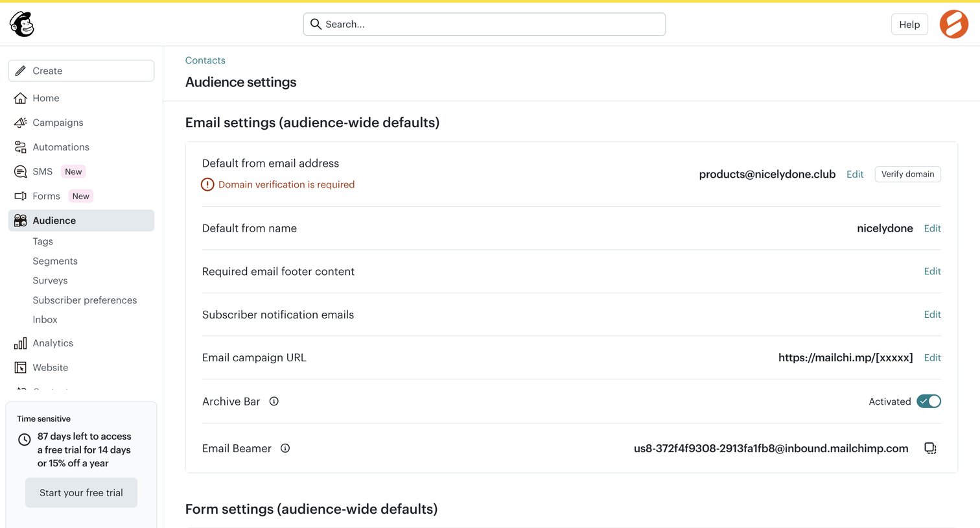Copy the Email Beamer address
This screenshot has height=528, width=980.
point(930,448)
